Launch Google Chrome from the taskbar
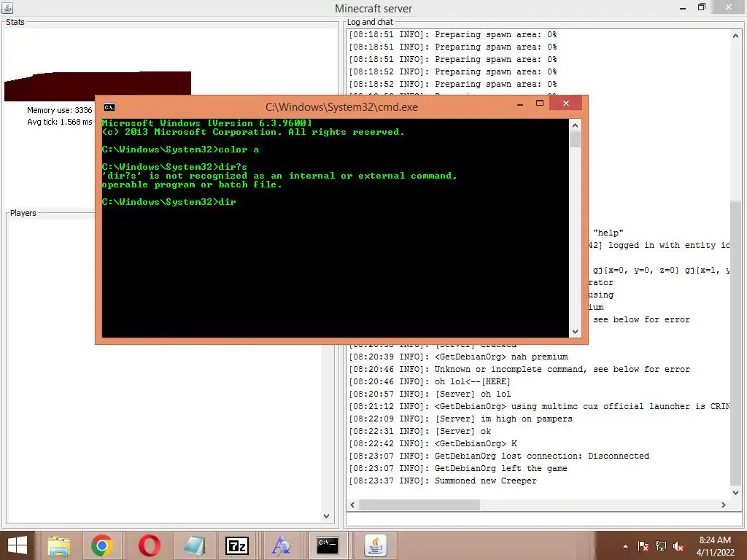 pyautogui.click(x=102, y=545)
